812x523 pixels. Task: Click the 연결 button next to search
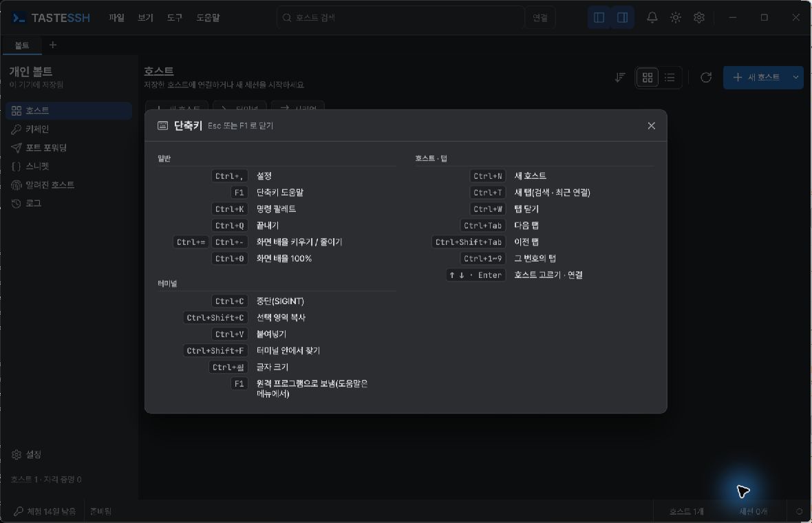(x=540, y=18)
